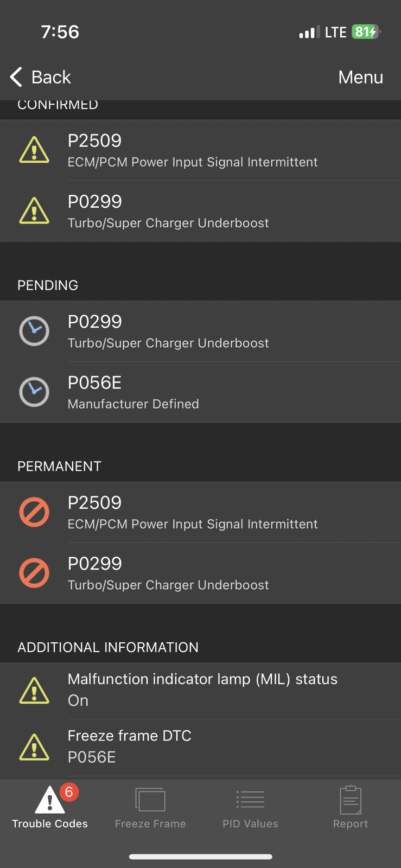Tap the back chevron arrow icon
This screenshot has width=401, height=868.
point(16,77)
